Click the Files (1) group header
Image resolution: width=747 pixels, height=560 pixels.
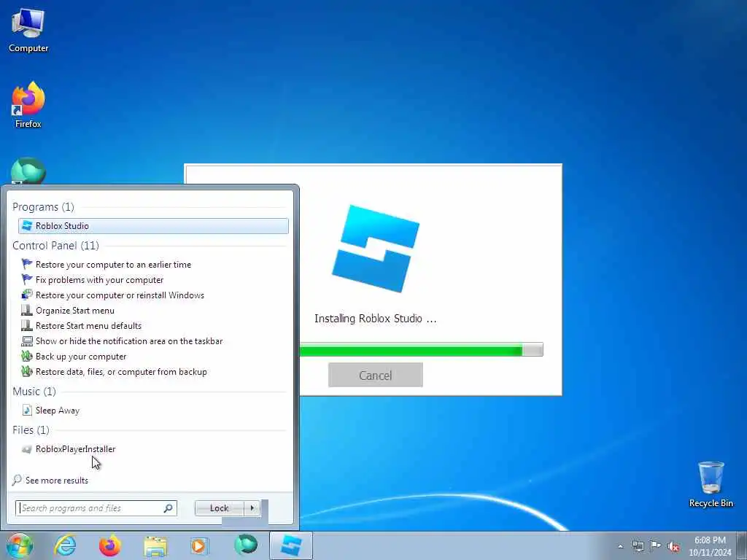point(31,429)
